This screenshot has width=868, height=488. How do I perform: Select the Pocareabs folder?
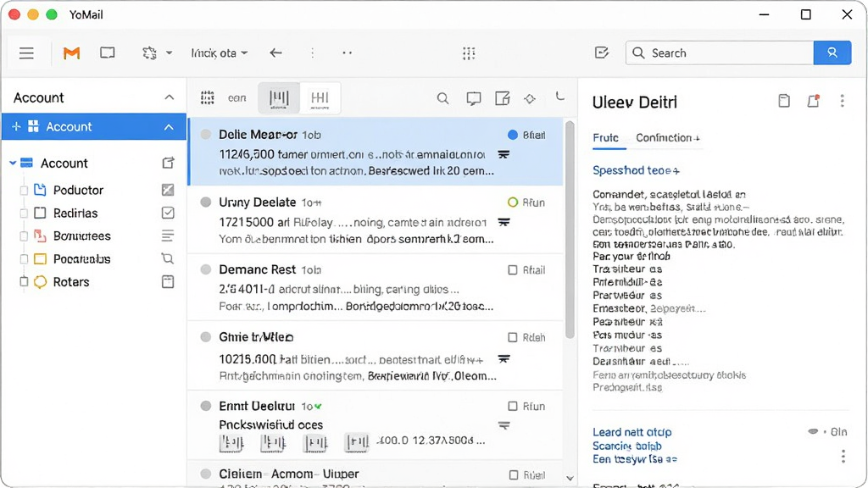tap(81, 259)
